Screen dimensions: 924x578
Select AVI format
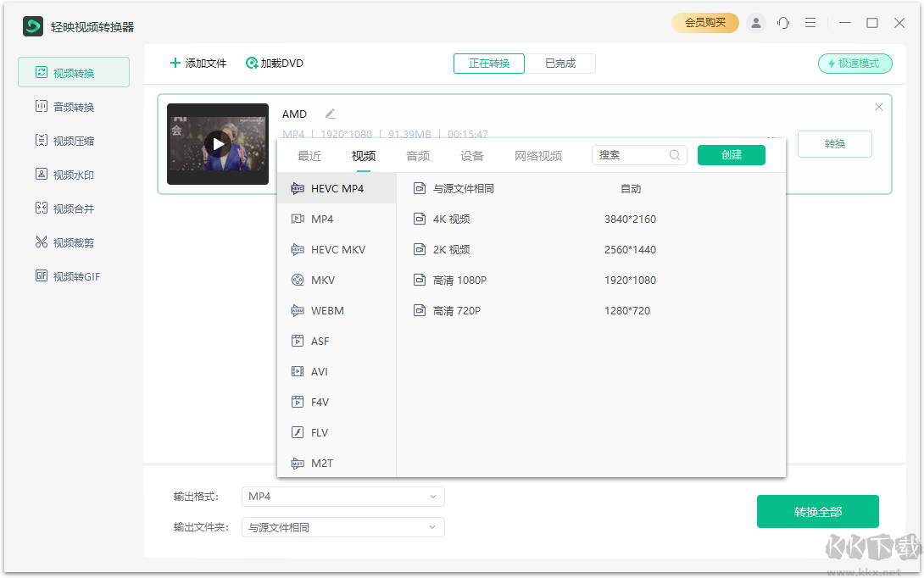click(337, 372)
